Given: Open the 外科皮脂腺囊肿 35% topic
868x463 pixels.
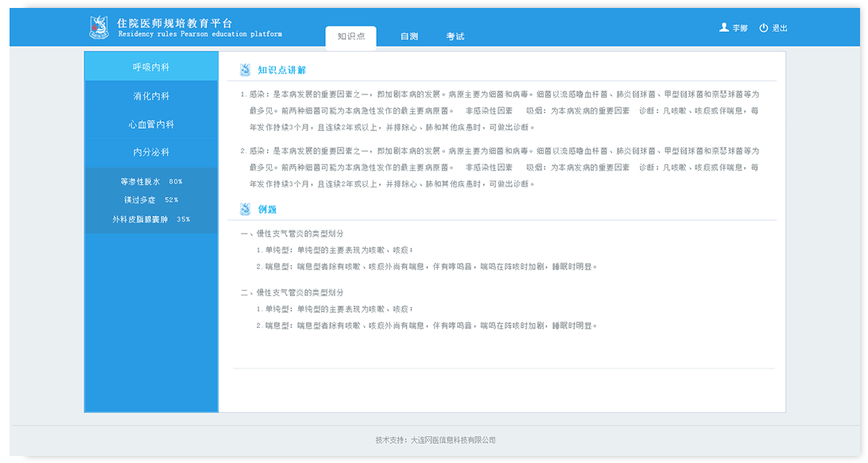Looking at the screenshot, I should pos(151,219).
